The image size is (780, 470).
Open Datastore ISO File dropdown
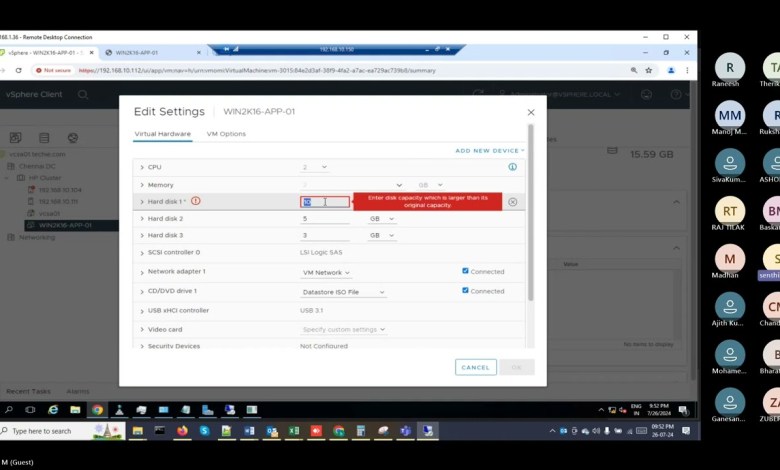pyautogui.click(x=343, y=292)
